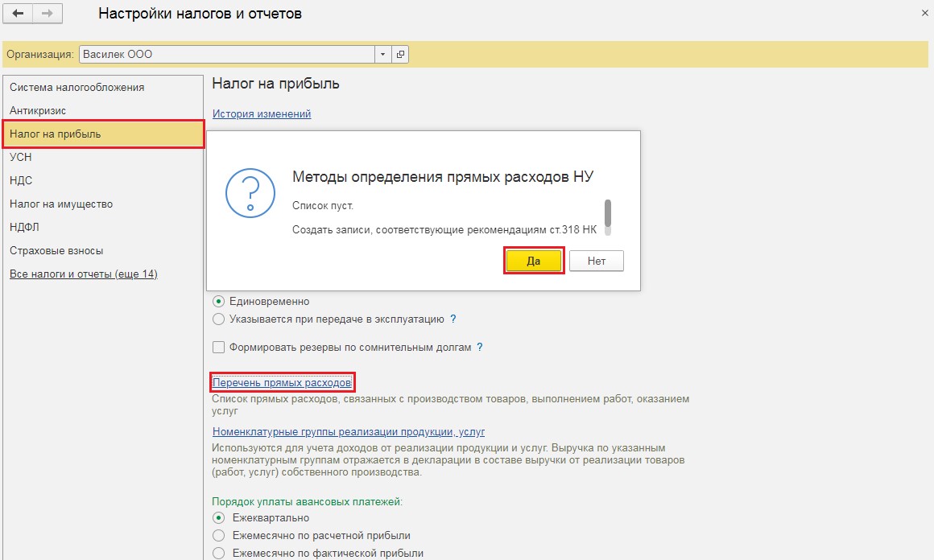The width and height of the screenshot is (934, 560).
Task: Click help question mark beside reserves checkbox
Action: (x=480, y=348)
